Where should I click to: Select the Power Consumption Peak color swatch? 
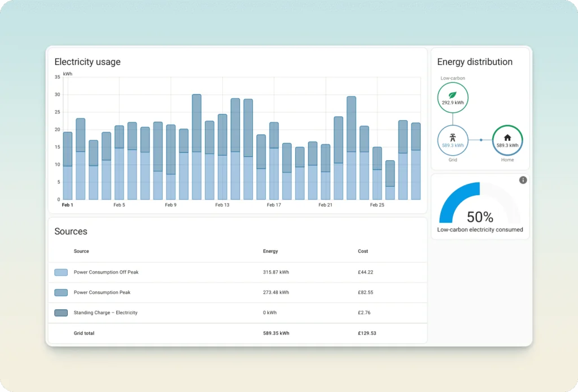60,292
